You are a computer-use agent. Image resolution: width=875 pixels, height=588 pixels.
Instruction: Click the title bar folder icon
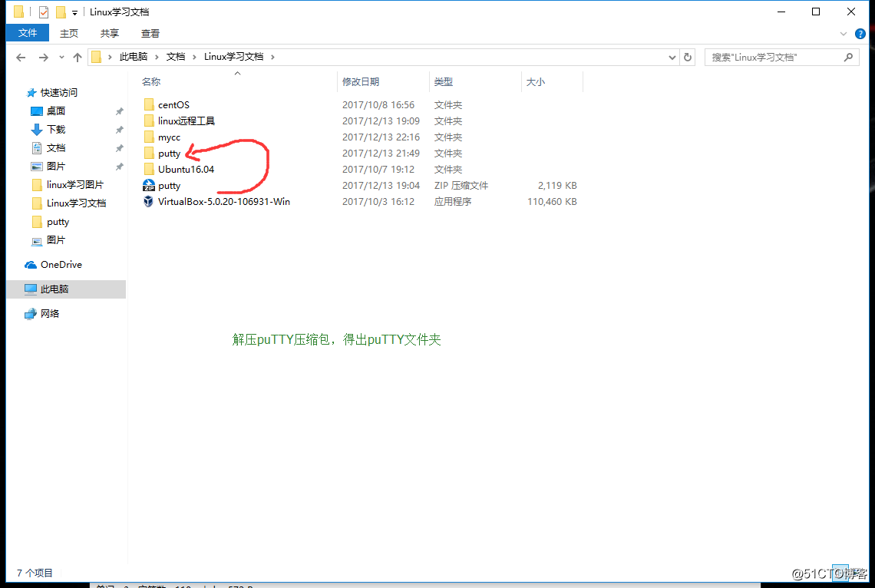pos(18,12)
